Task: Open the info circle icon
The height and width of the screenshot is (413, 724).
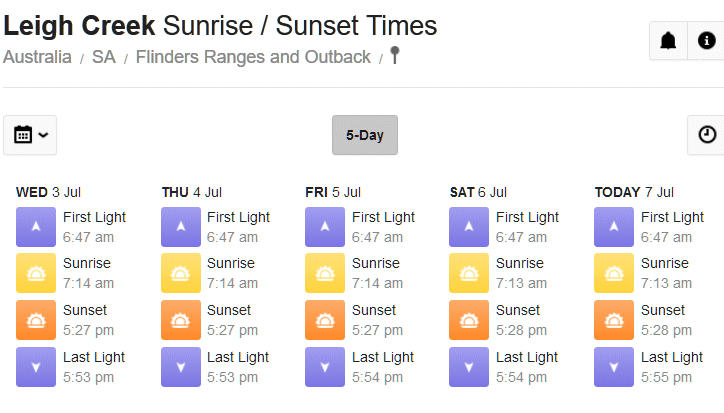Action: pyautogui.click(x=706, y=41)
